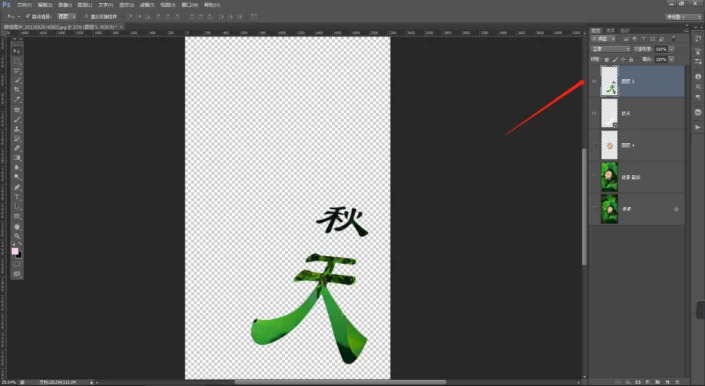Open the 图像 (Image) menu
705x386 pixels.
(x=65, y=5)
